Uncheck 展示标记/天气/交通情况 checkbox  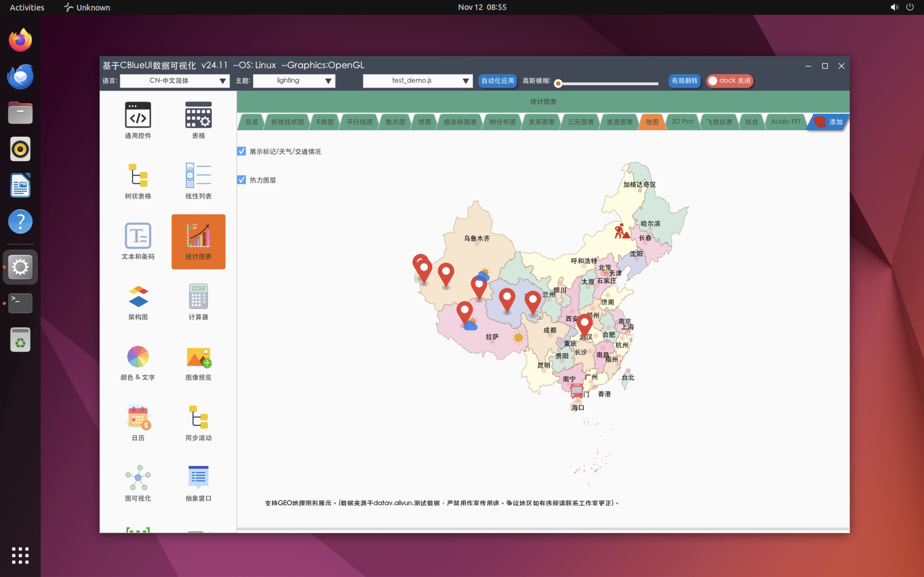[242, 151]
